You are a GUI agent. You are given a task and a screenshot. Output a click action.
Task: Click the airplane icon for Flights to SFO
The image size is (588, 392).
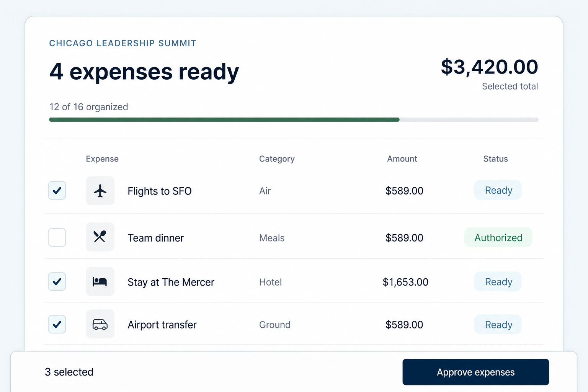pos(100,191)
